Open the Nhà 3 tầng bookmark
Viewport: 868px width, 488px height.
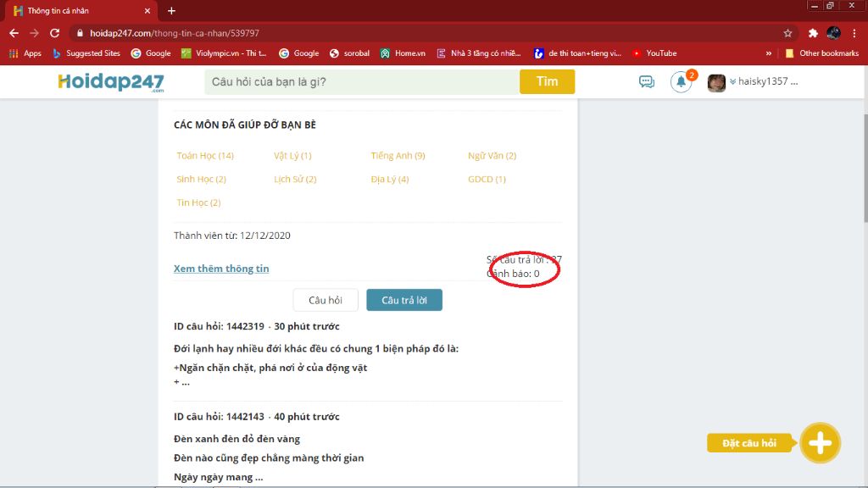click(x=479, y=53)
